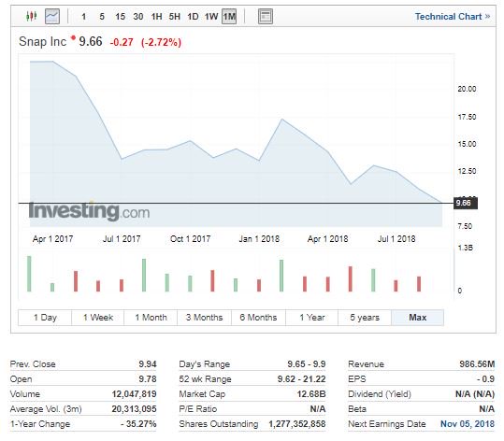Viewport: 504px width, 441px height.
Task: Set chart interval to 5 minutes
Action: click(x=102, y=17)
